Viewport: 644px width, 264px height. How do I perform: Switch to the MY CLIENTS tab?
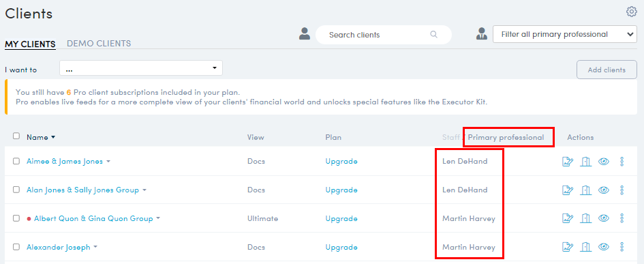pos(31,44)
